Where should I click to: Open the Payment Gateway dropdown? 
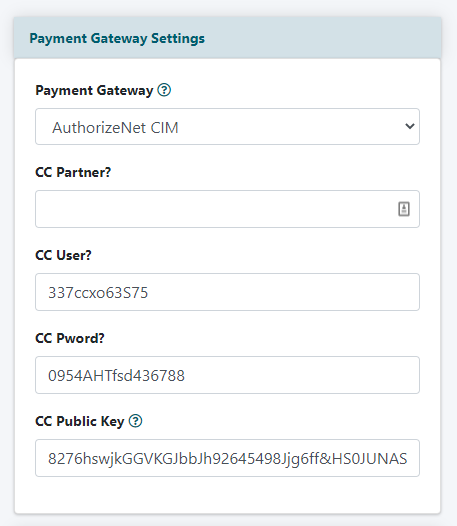click(227, 126)
